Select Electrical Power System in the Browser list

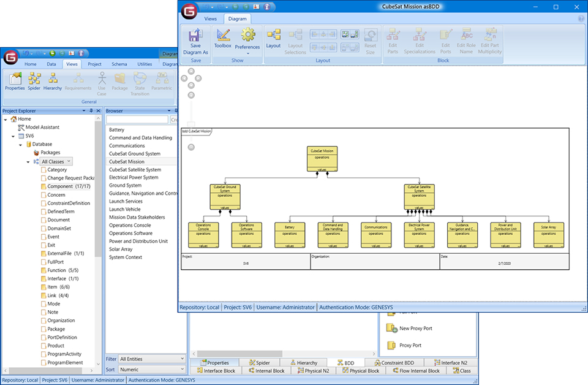pos(134,177)
